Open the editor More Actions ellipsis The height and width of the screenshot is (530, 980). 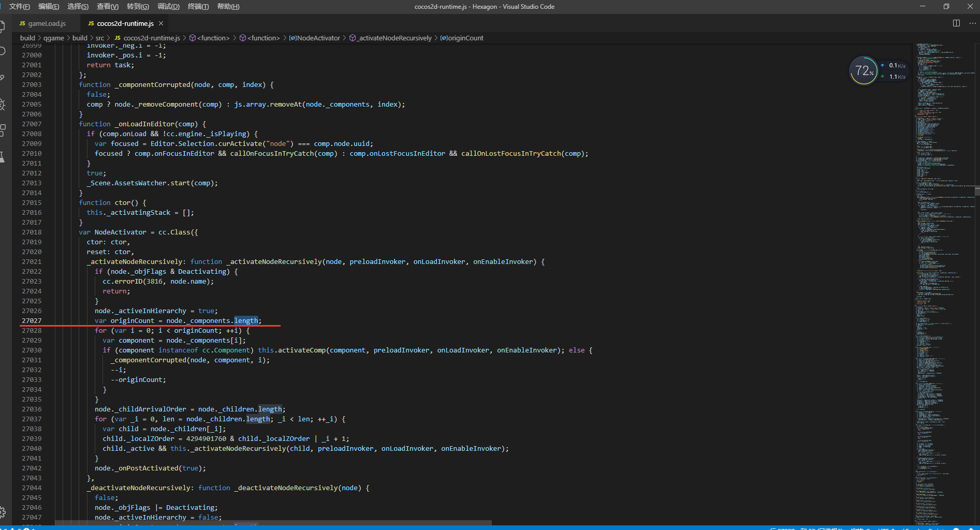pos(972,23)
